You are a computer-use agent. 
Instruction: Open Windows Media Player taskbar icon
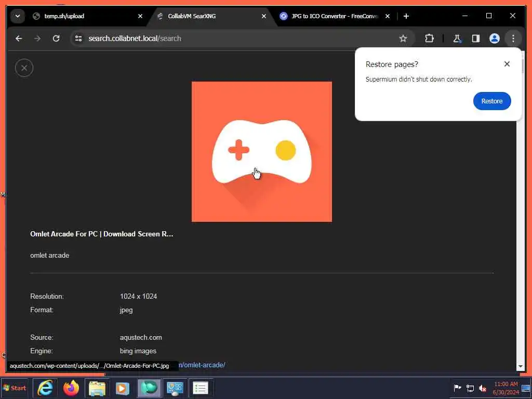pos(123,388)
